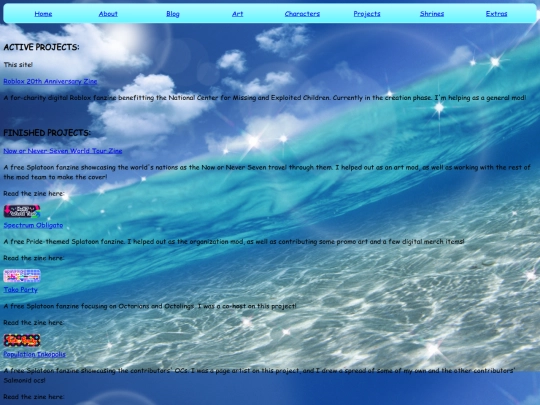Select Projects in the navigation bar

367,14
